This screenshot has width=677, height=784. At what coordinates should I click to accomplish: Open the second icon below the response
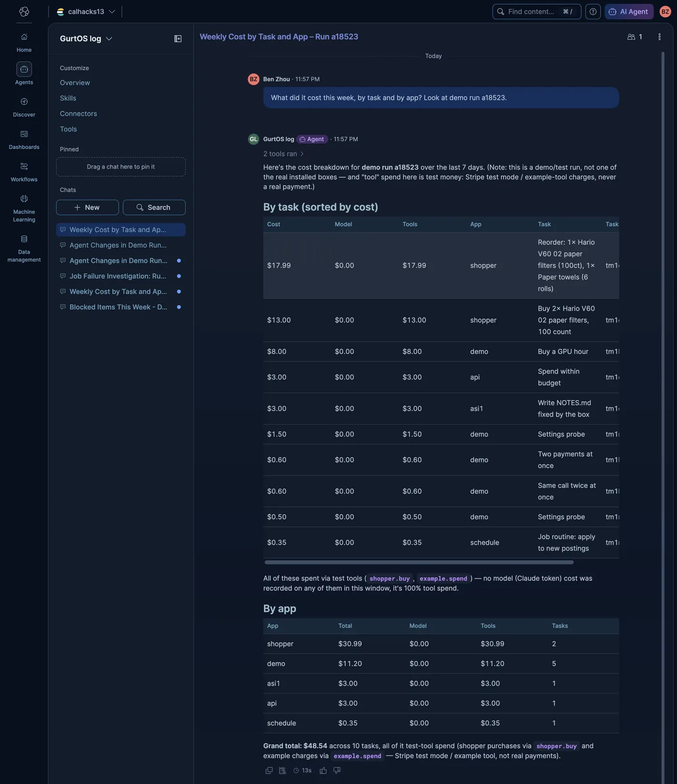tap(282, 770)
